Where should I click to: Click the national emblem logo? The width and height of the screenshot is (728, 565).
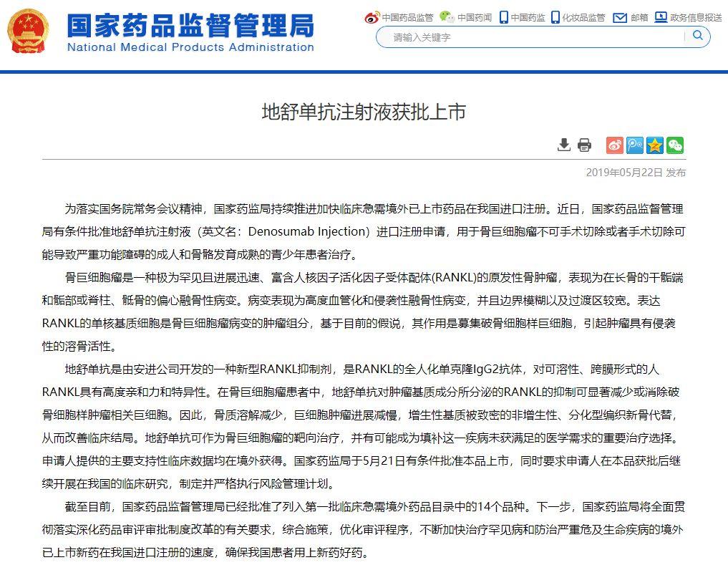click(27, 32)
